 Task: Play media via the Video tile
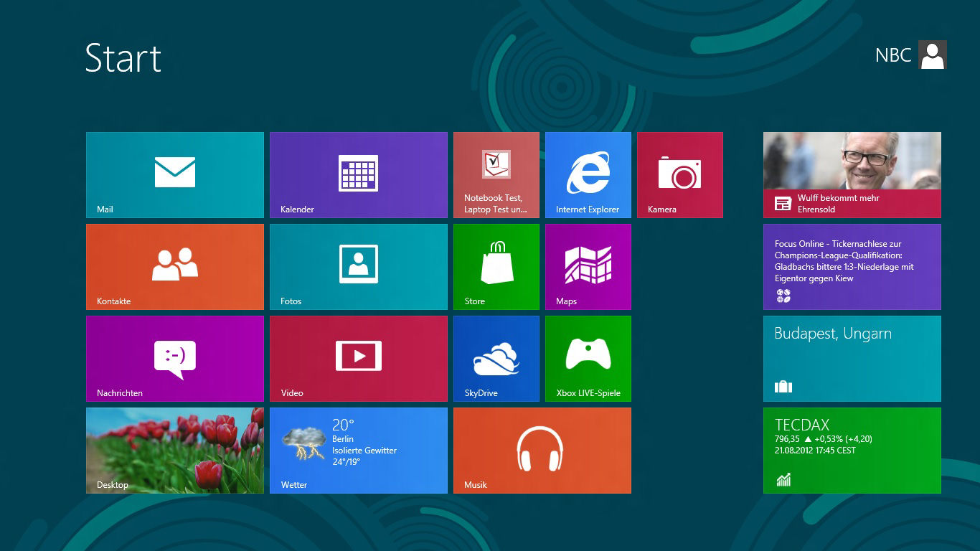pyautogui.click(x=358, y=358)
